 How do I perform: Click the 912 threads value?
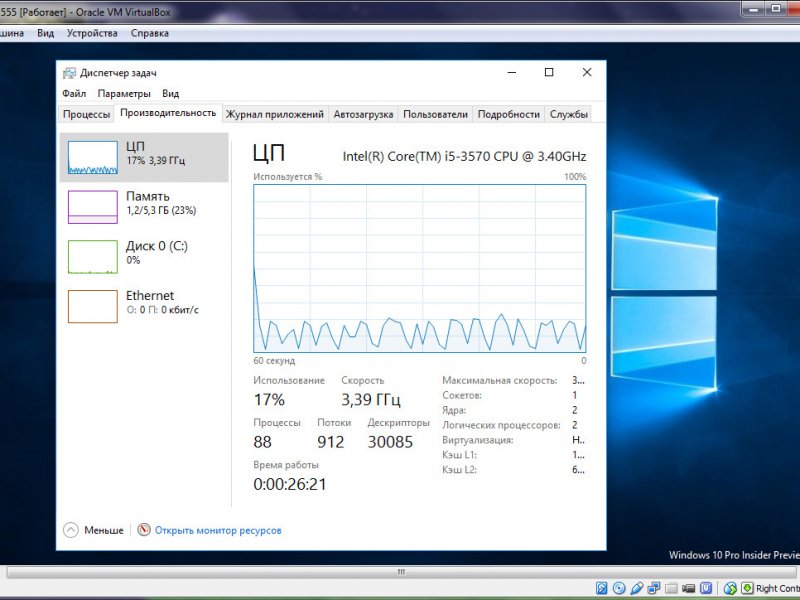[x=331, y=441]
